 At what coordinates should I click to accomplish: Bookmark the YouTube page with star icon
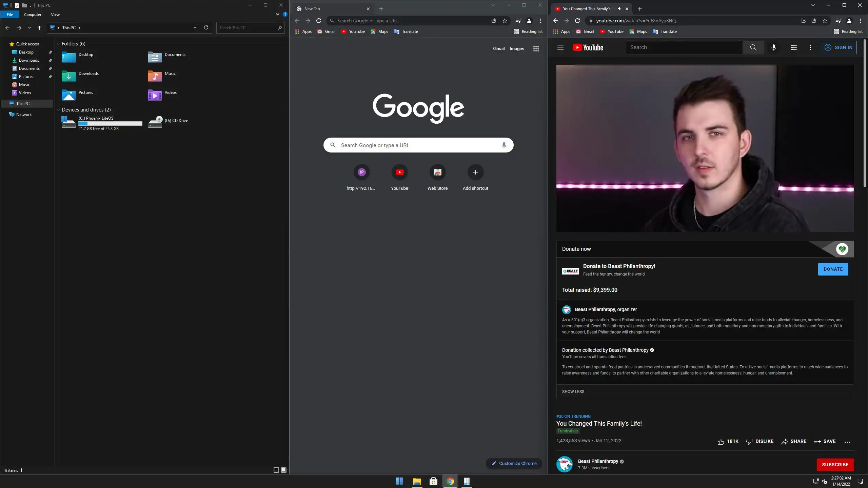825,21
